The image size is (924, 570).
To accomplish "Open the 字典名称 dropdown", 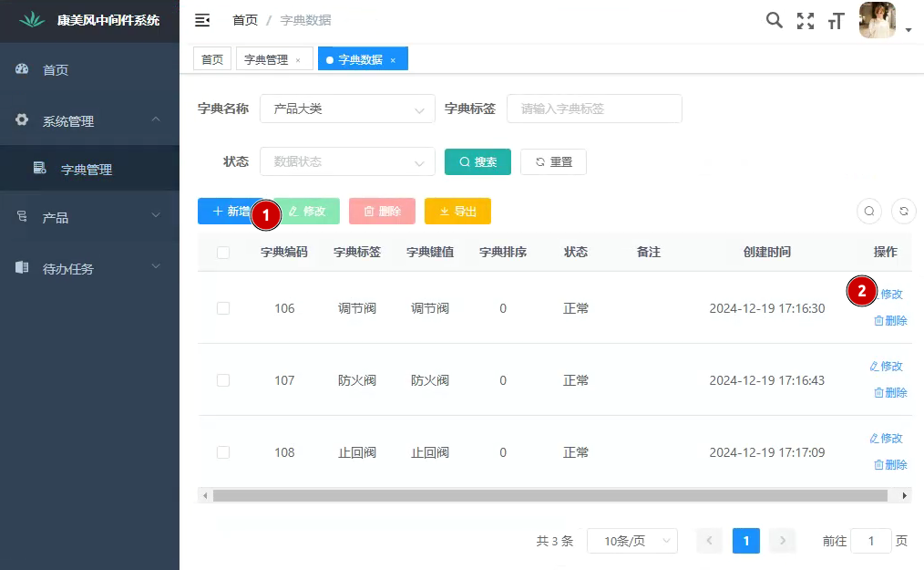I will coord(347,109).
